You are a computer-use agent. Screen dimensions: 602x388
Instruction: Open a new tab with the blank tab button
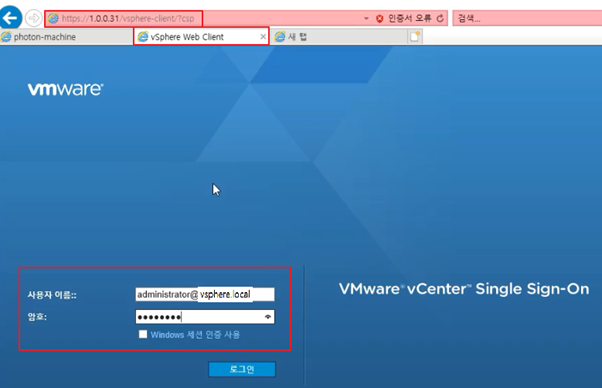point(415,37)
